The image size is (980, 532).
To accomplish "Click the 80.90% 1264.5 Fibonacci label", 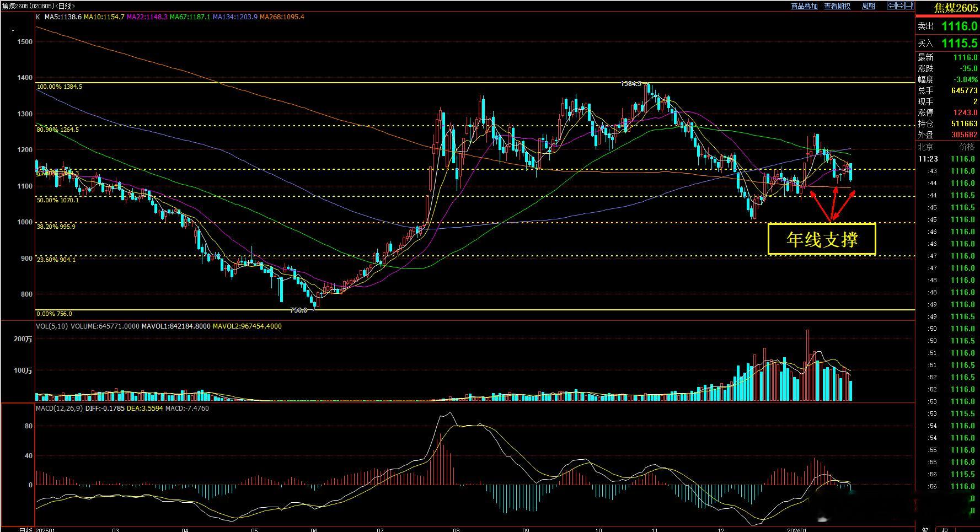I will (x=58, y=130).
